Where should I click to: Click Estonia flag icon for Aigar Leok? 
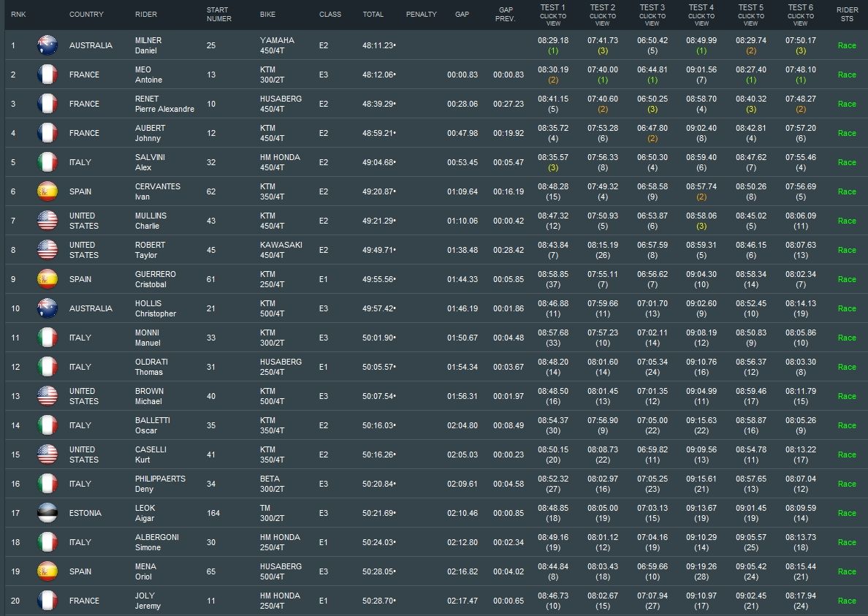pyautogui.click(x=47, y=513)
